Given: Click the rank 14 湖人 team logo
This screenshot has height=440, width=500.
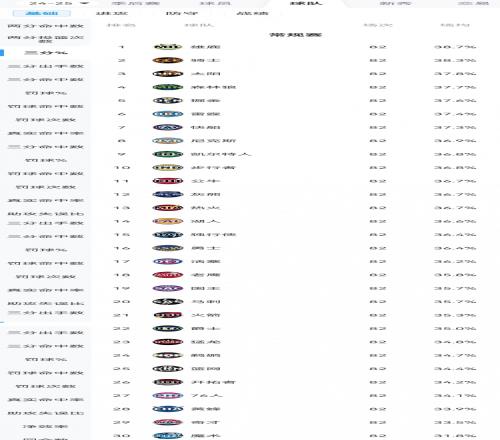Looking at the screenshot, I should coord(168,221).
